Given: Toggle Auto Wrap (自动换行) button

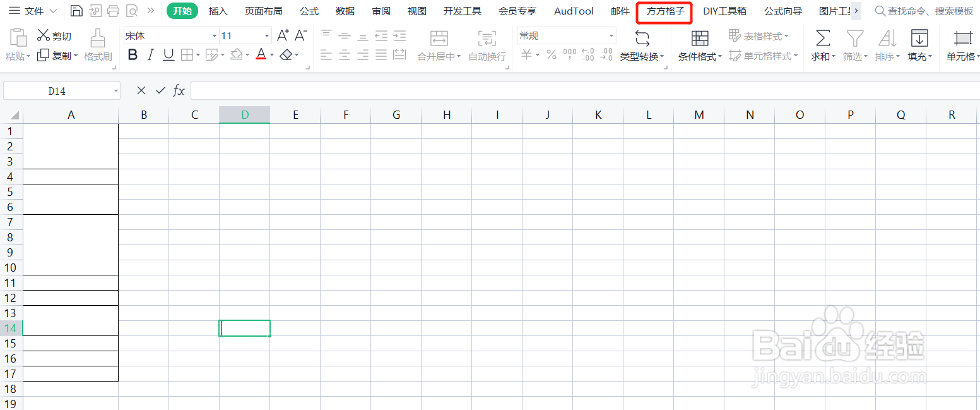Looking at the screenshot, I should point(487,45).
